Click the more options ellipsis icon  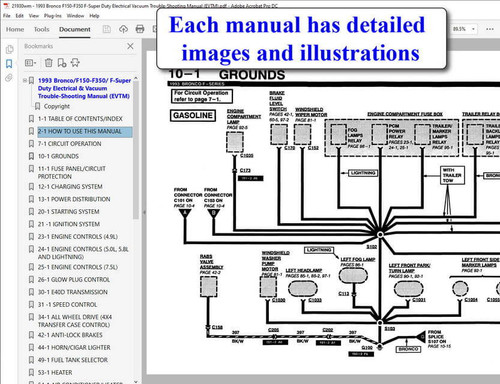click(490, 29)
